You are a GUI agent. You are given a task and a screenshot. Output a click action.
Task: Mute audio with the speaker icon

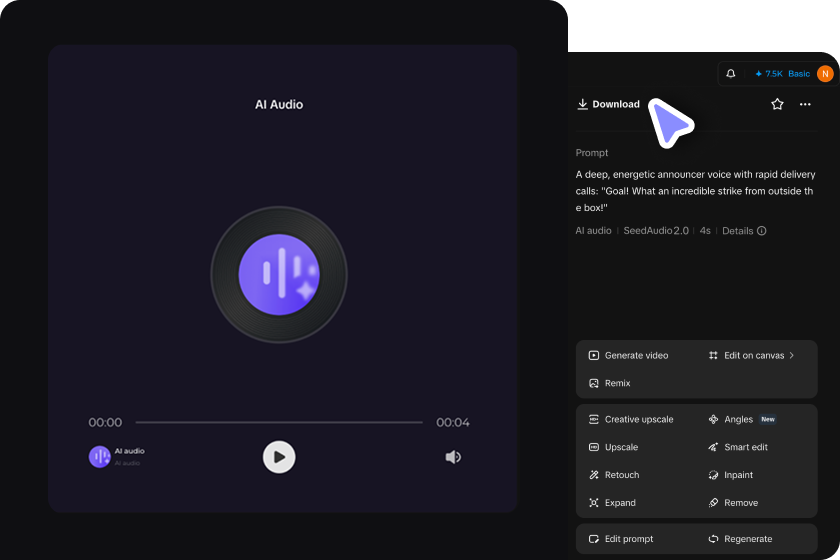tap(453, 457)
